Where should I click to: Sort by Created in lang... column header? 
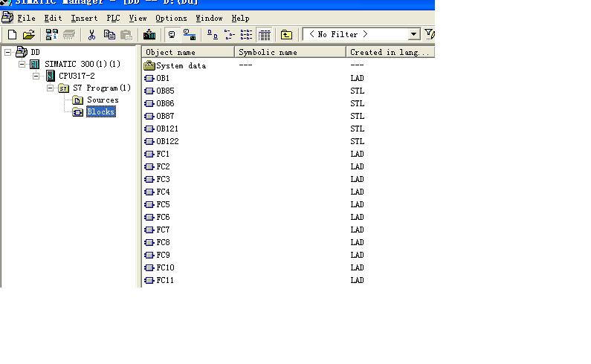pyautogui.click(x=390, y=52)
